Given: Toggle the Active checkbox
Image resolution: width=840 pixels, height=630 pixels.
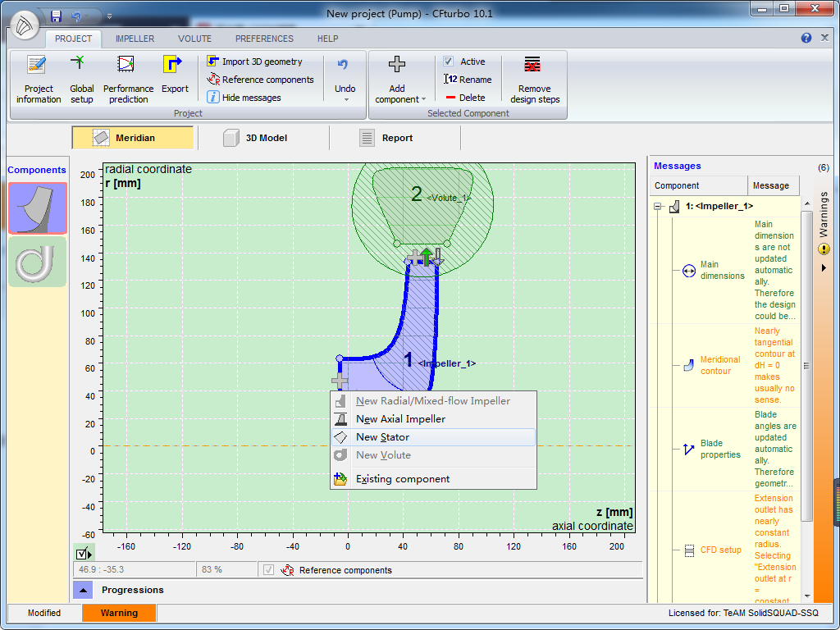Looking at the screenshot, I should 449,62.
